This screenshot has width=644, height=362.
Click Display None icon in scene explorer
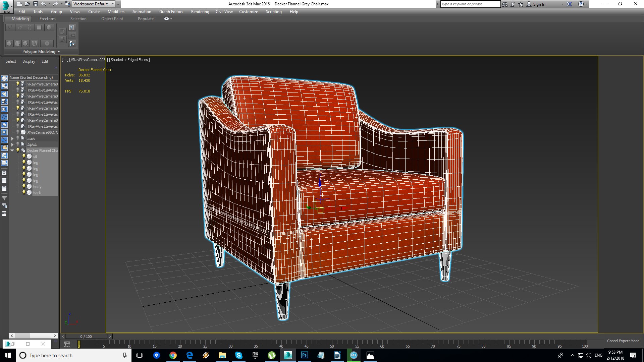click(x=4, y=181)
